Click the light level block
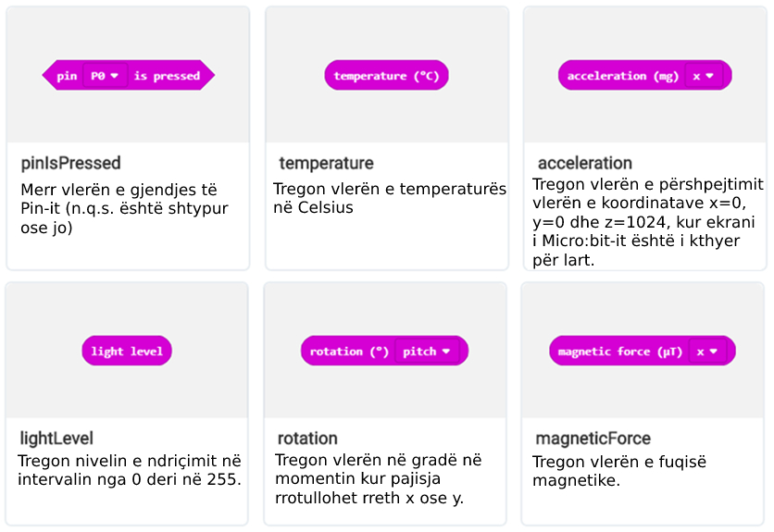This screenshot has height=532, width=774. tap(127, 352)
